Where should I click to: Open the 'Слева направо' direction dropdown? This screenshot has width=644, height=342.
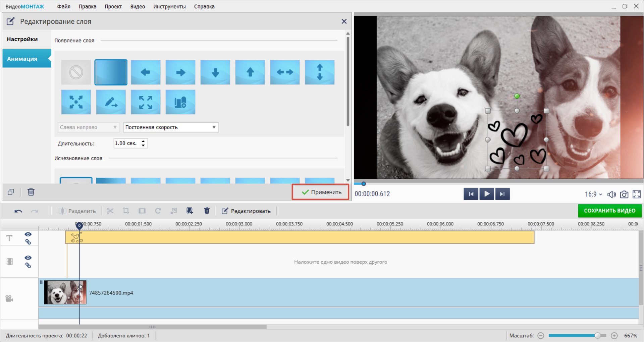(x=88, y=127)
